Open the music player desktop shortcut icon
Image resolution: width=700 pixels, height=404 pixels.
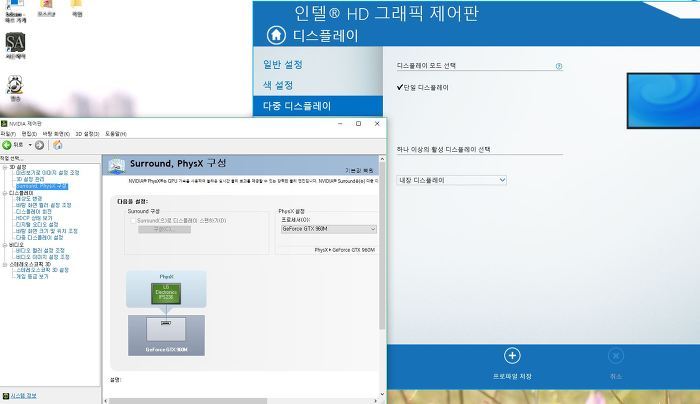pos(15,84)
